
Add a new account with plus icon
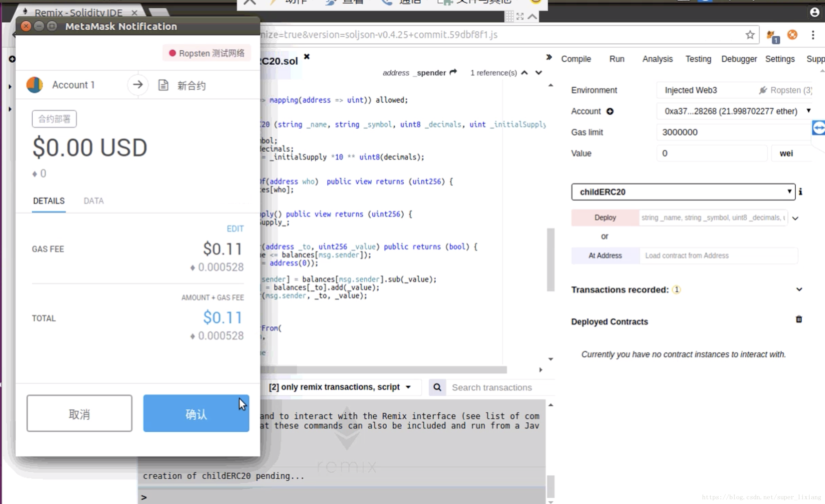coord(610,111)
